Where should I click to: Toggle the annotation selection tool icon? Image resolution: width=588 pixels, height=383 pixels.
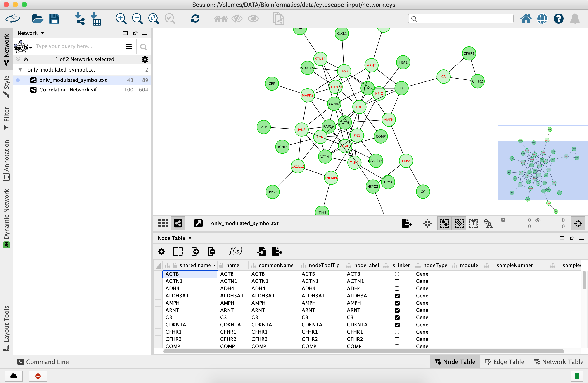473,223
